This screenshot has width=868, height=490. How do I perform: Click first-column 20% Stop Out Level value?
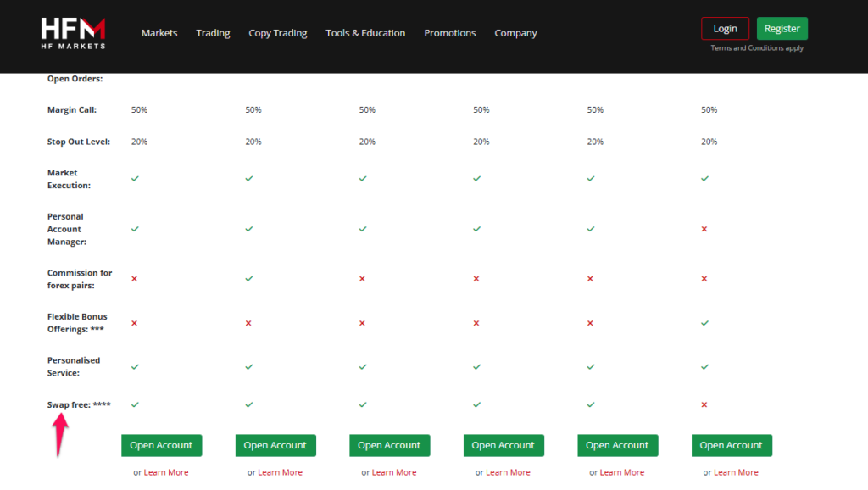pos(140,142)
